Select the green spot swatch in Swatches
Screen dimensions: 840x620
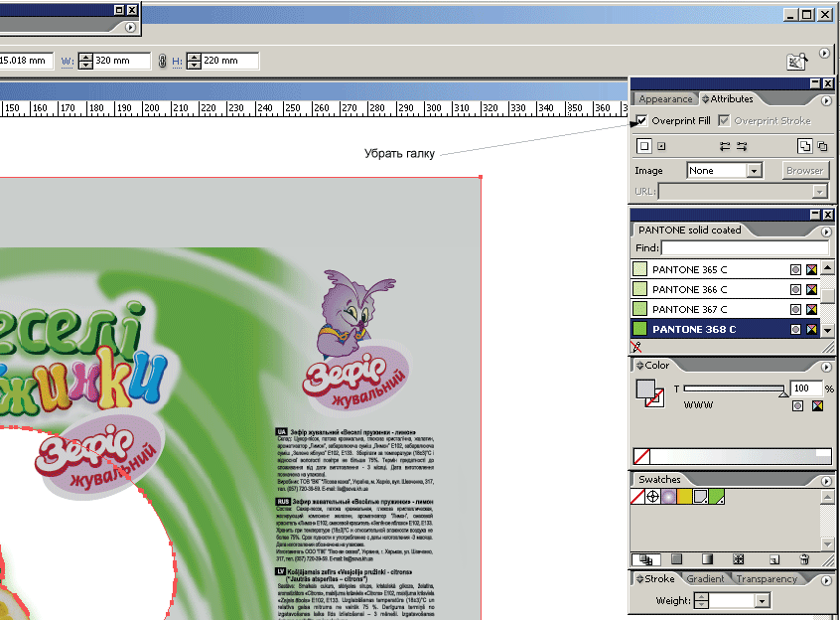(716, 497)
